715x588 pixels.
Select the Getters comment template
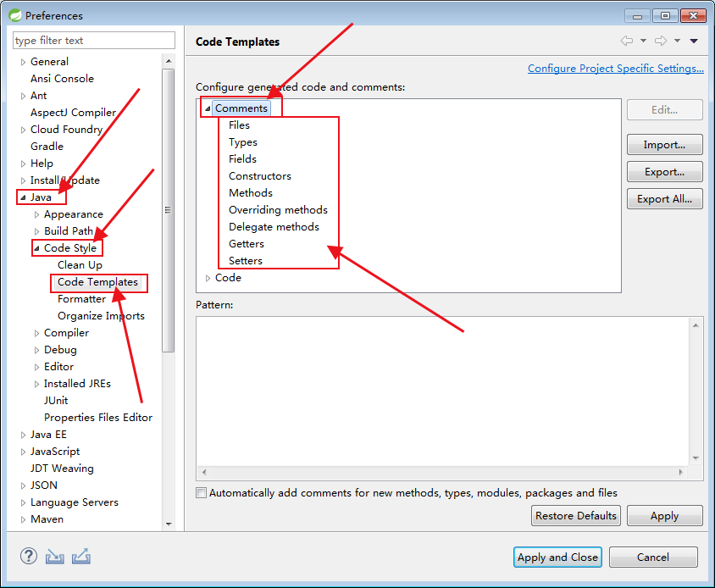(247, 244)
